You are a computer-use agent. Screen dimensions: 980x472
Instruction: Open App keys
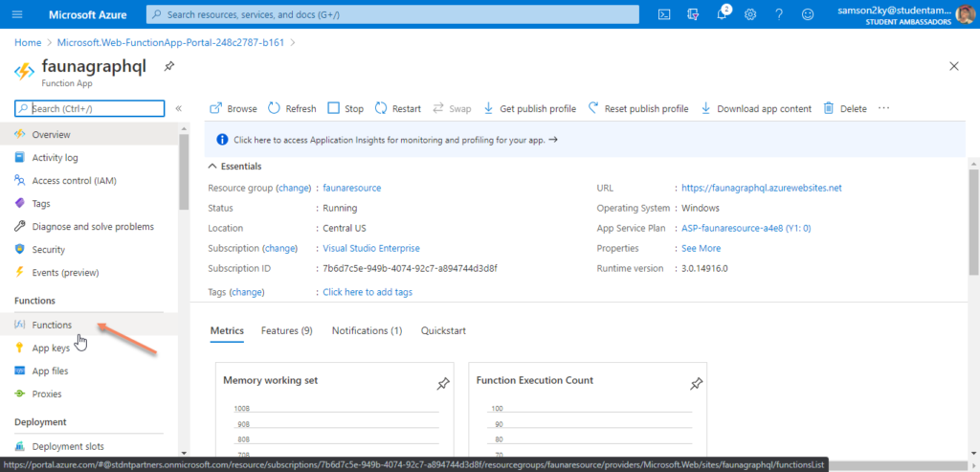click(x=89, y=348)
